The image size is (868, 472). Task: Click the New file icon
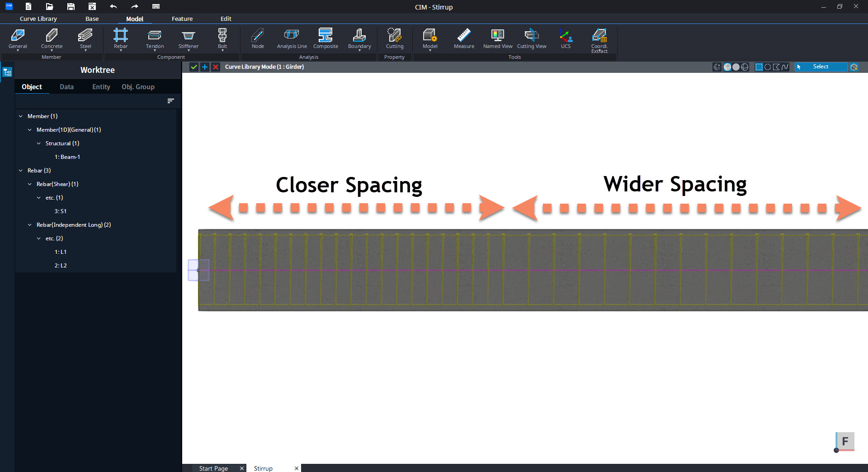point(28,6)
